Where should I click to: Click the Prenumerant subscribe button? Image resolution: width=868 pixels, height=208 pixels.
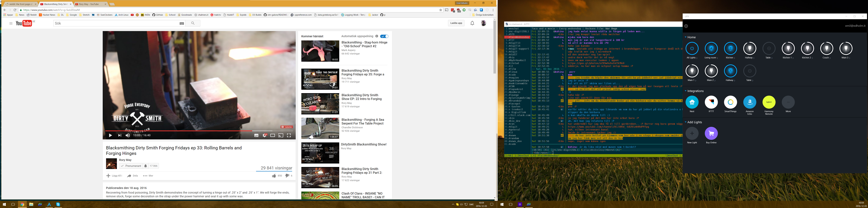[x=131, y=166]
